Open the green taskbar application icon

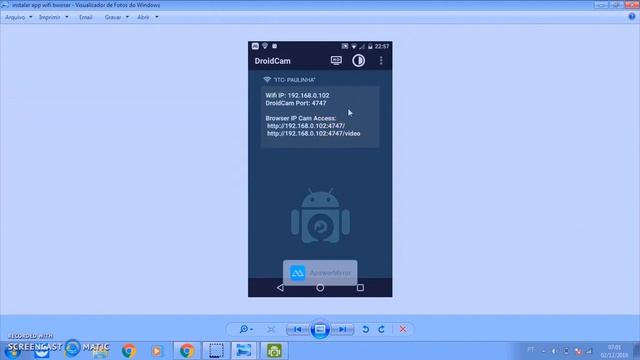[x=274, y=351]
